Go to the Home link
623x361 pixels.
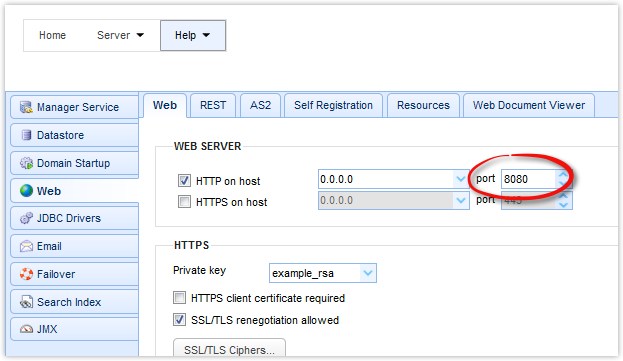point(52,35)
